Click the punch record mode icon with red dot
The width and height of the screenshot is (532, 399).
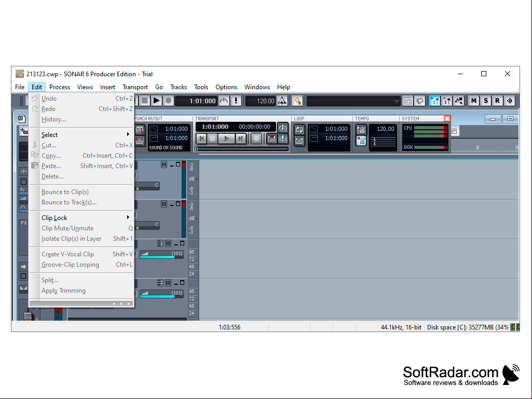[140, 130]
